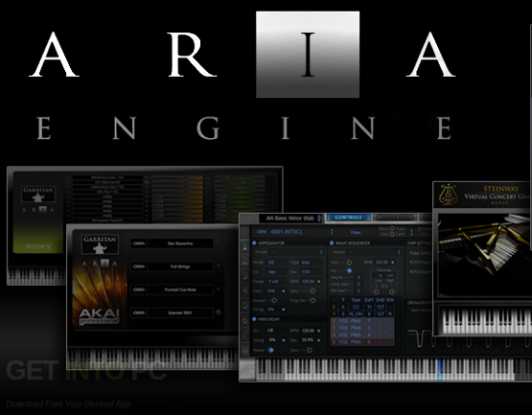
Task: Click the Garritan logo in Akai ARIA window
Action: click(100, 244)
